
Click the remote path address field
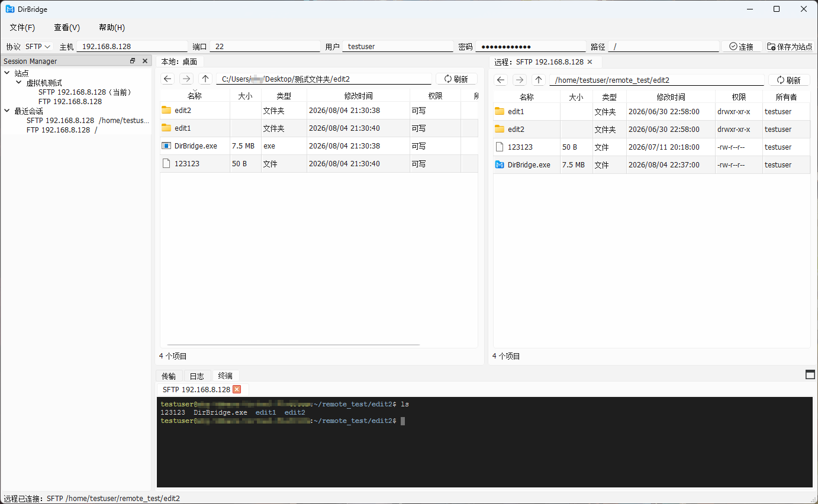pos(656,80)
